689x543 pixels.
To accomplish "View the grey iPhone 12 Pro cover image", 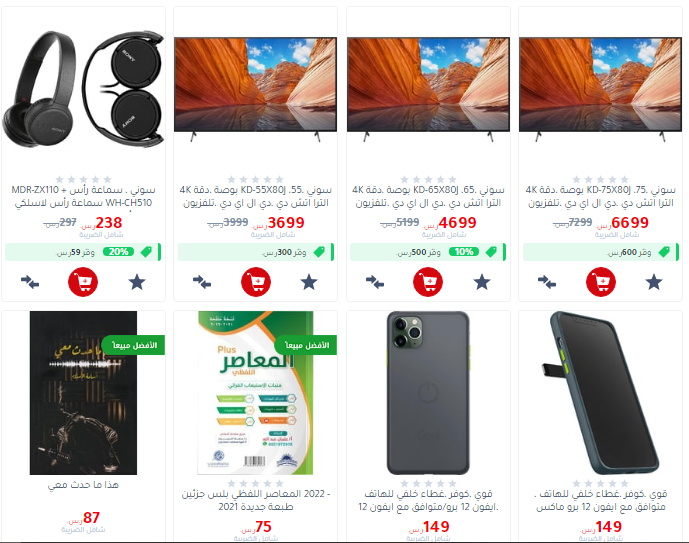I will tap(428, 393).
